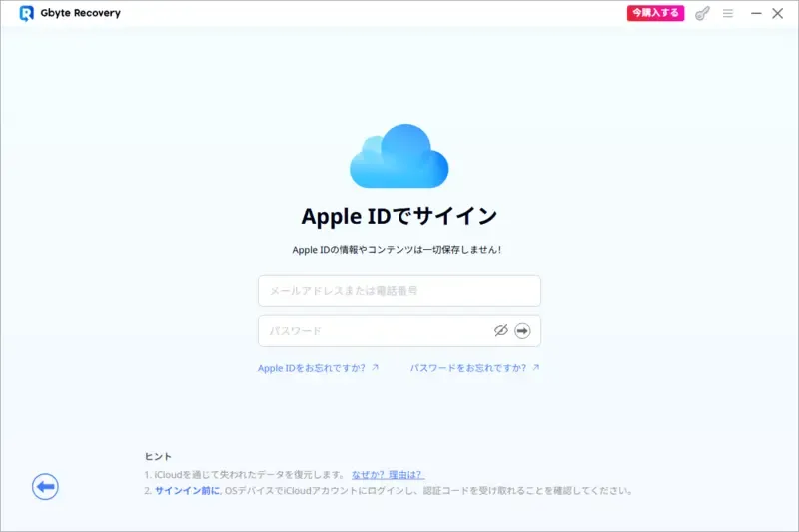799x532 pixels.
Task: Click the Gbyte Recovery title text
Action: coord(81,13)
